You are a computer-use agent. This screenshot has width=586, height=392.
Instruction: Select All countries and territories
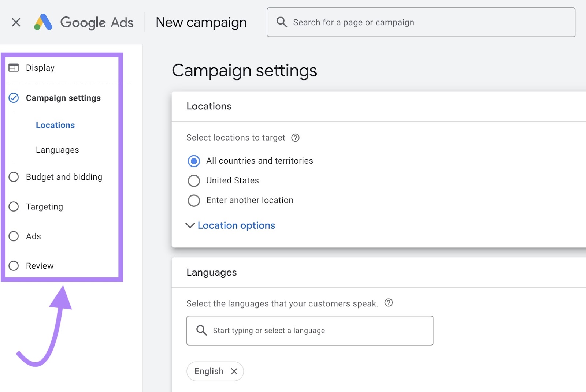(x=194, y=161)
